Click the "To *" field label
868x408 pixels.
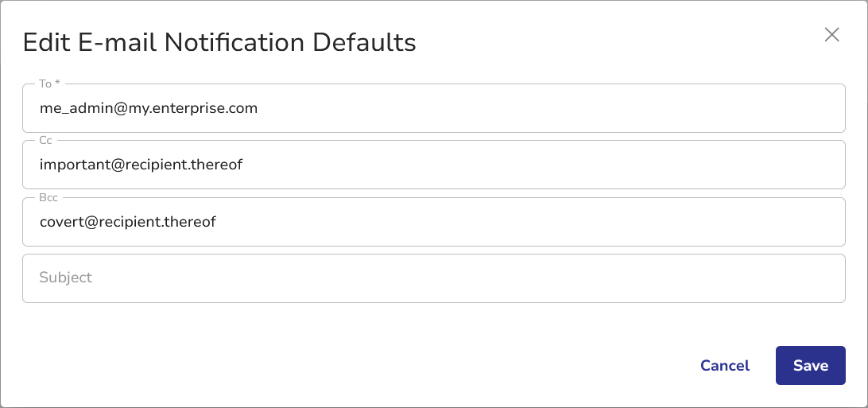pos(50,84)
